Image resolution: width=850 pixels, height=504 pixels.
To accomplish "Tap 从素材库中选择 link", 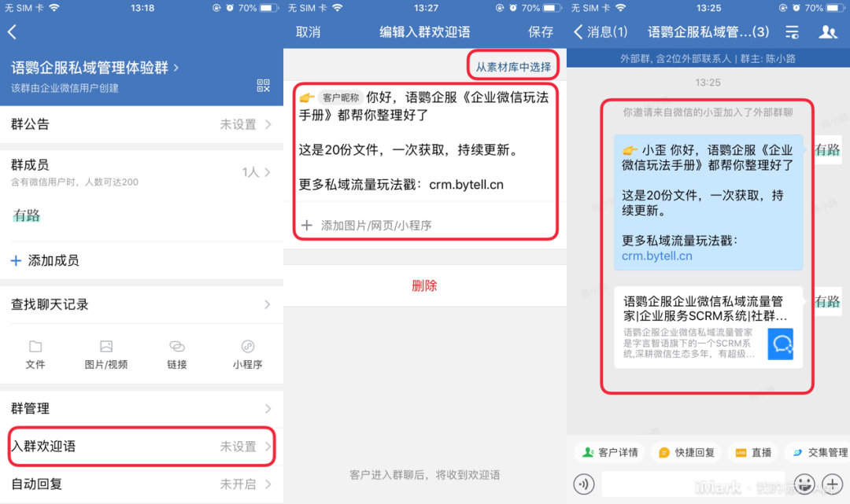I will pyautogui.click(x=513, y=67).
